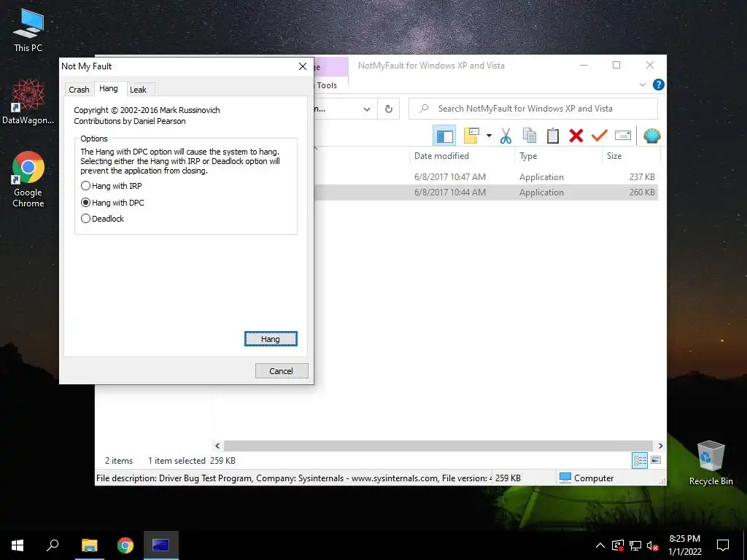Click the Computer zone in status bar

coord(587,478)
